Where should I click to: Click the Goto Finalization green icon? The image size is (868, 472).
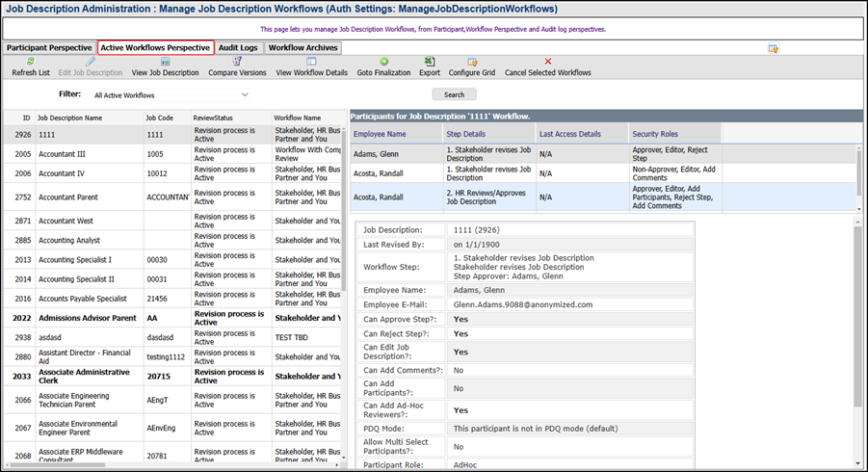coord(383,62)
